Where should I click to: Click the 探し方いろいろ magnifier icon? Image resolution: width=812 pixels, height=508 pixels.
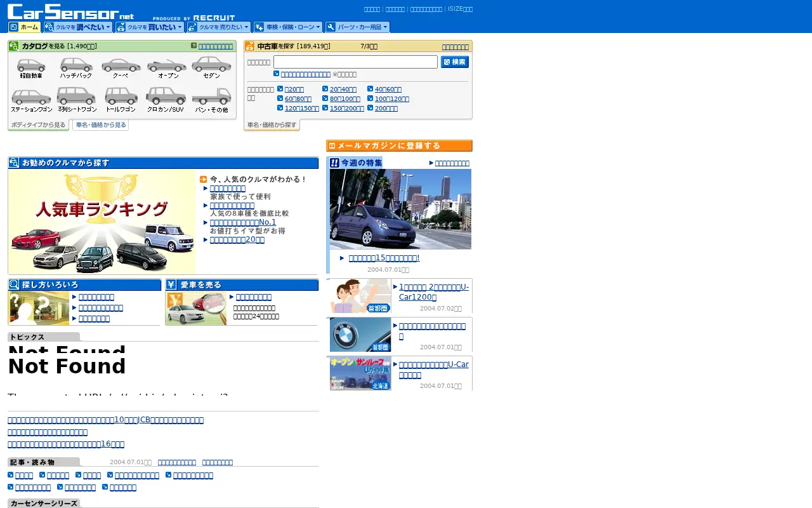14,284
